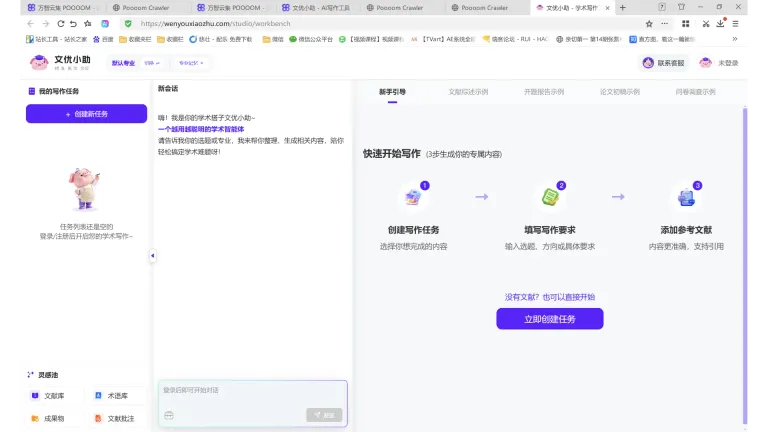Click the 快速开始写作 heading text
This screenshot has height=432, width=768.
click(x=392, y=154)
